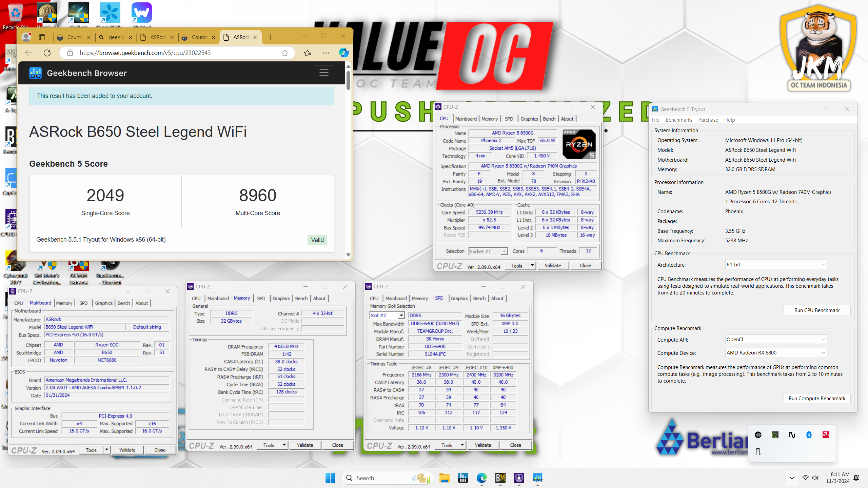The width and height of the screenshot is (868, 488).
Task: Select CPU tab in CPU-Z Mainboard window
Action: coord(19,303)
